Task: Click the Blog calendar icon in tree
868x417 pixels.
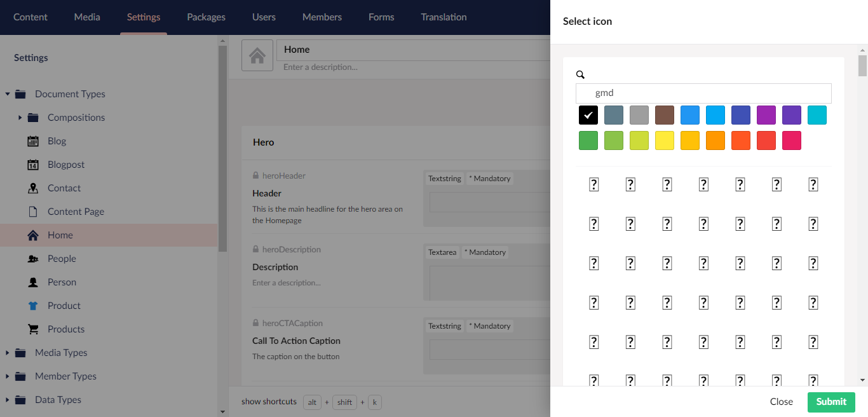Action: [x=33, y=141]
